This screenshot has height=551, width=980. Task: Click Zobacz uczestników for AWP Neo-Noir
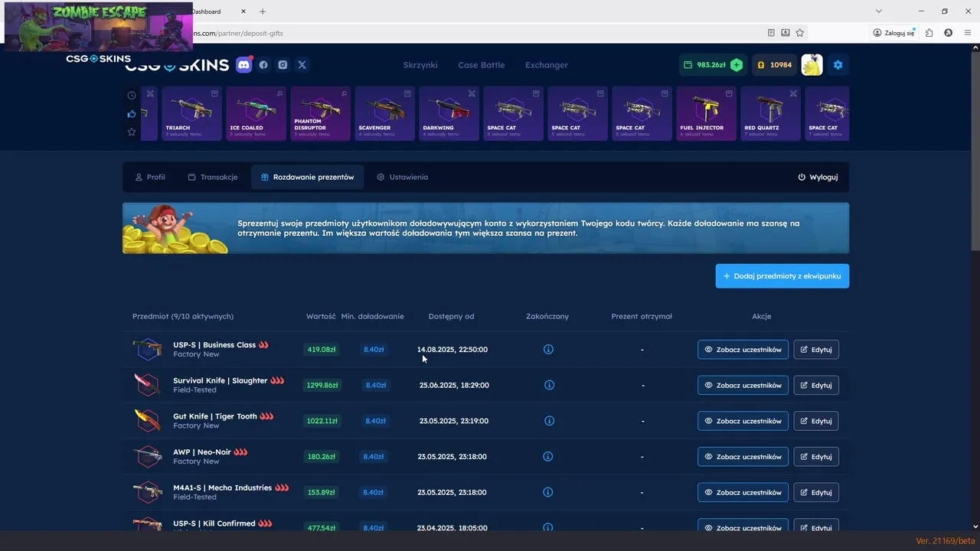point(743,457)
